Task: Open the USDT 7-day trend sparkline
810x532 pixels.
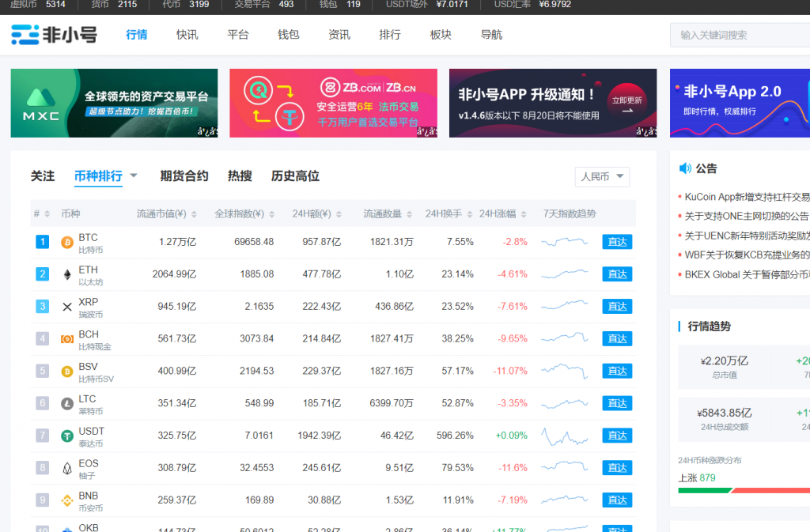Action: pyautogui.click(x=565, y=436)
